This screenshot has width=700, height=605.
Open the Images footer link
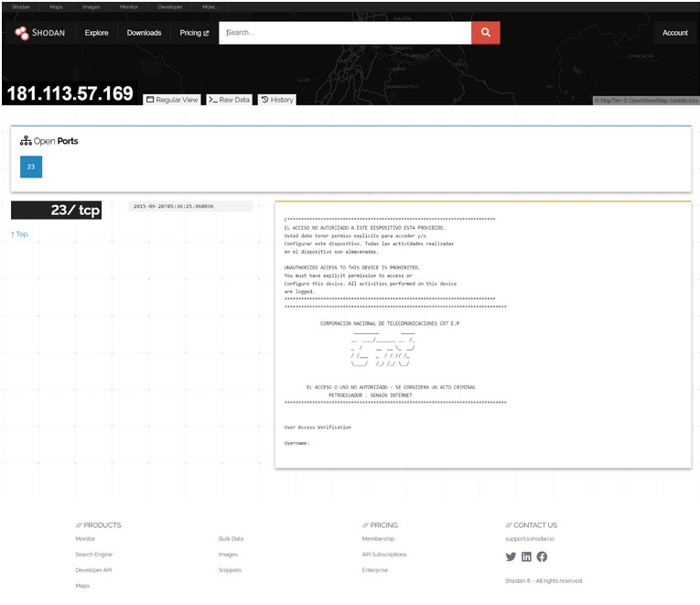click(x=228, y=554)
